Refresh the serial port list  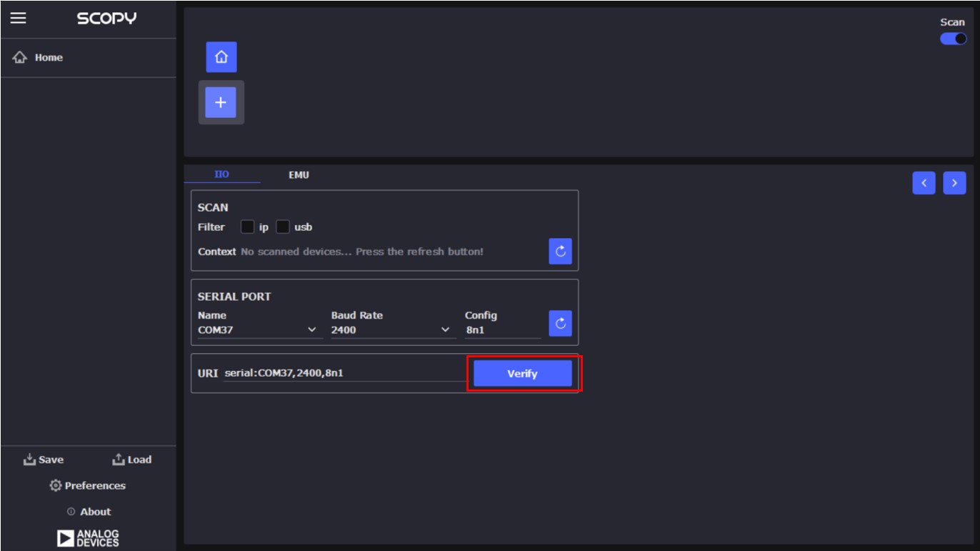(x=559, y=322)
